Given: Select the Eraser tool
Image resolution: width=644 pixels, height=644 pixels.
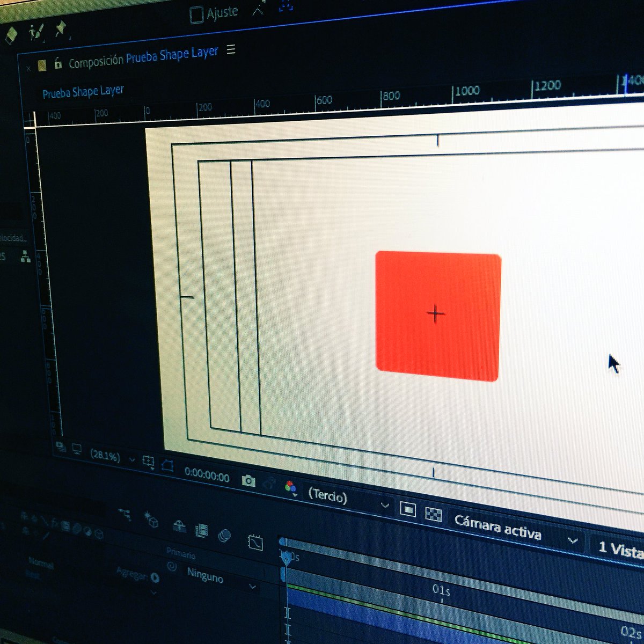Looking at the screenshot, I should [x=11, y=34].
